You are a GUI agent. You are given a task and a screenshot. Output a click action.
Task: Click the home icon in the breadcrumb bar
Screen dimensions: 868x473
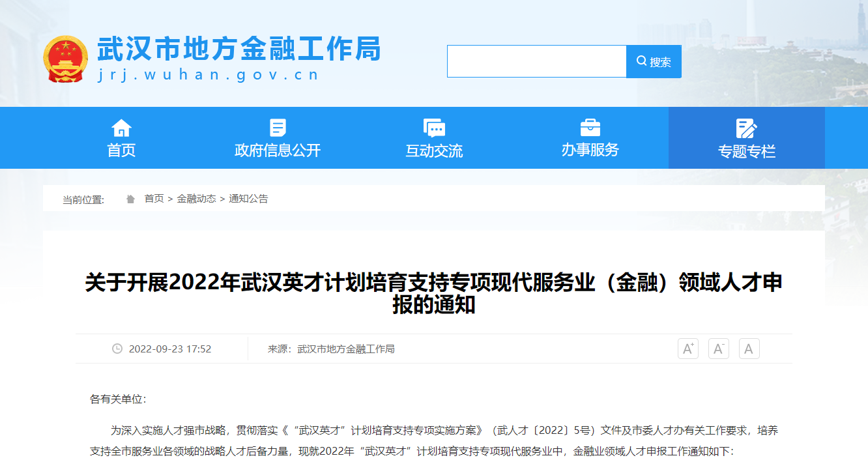click(130, 198)
